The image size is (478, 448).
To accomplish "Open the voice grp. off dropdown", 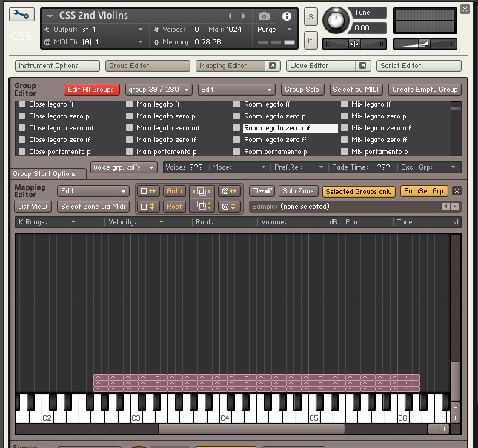I will point(124,167).
